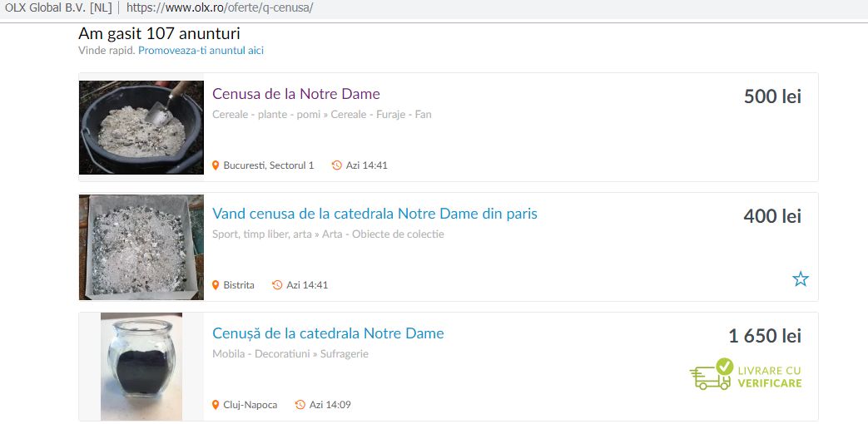Click 'Bucuresti, Sectorul 1' location text
Viewport: 868px width, 424px height.
(269, 165)
